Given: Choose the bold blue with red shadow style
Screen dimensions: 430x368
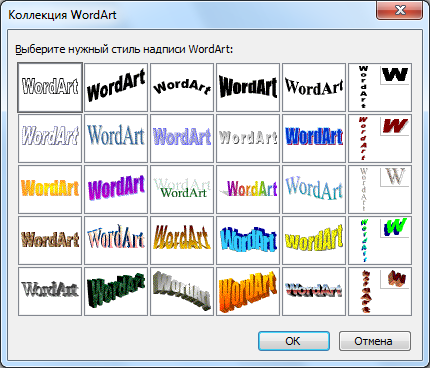Looking at the screenshot, I should tap(314, 138).
